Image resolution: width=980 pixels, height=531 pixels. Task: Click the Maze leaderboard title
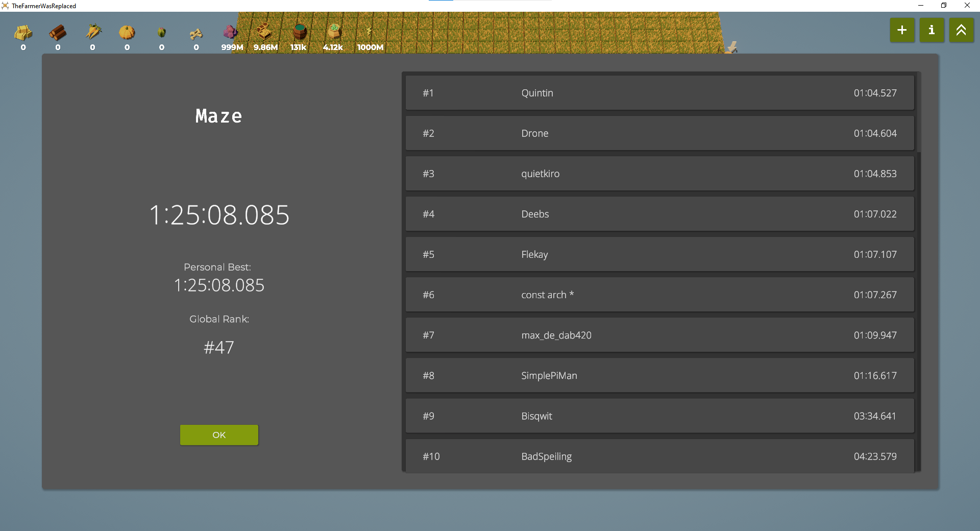pyautogui.click(x=219, y=116)
